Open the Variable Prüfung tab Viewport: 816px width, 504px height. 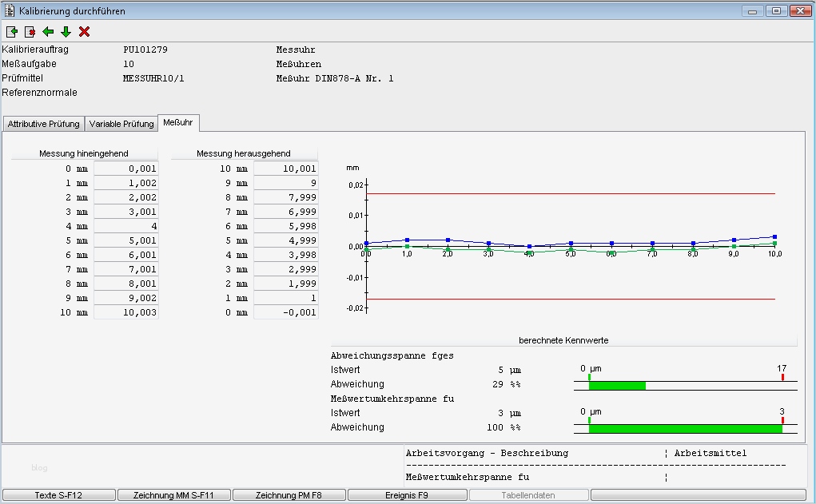pyautogui.click(x=121, y=124)
